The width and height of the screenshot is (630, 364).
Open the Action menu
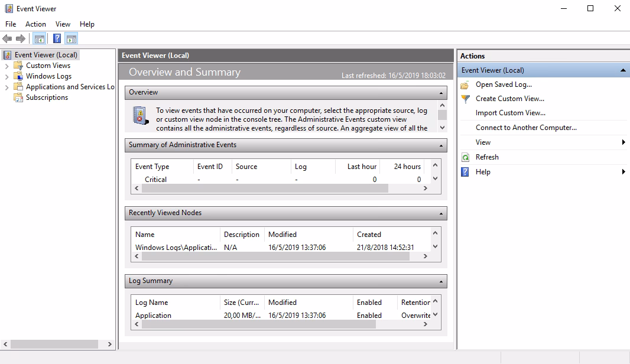[x=35, y=24]
